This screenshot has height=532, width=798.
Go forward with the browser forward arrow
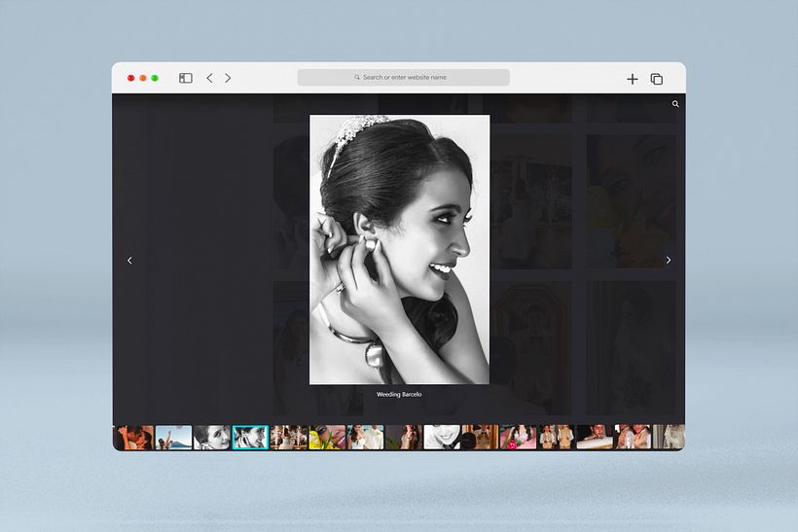coord(228,78)
